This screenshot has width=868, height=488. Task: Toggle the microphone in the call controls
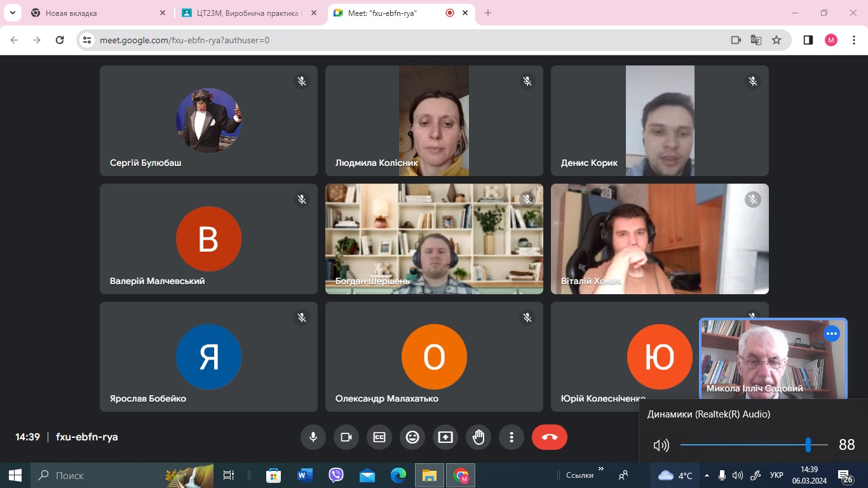(313, 437)
